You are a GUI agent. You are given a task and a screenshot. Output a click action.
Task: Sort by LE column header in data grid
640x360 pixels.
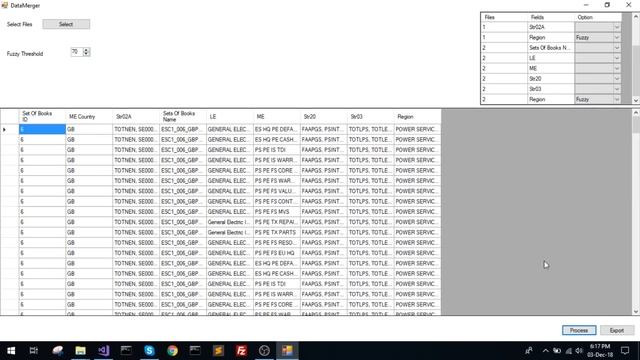230,116
